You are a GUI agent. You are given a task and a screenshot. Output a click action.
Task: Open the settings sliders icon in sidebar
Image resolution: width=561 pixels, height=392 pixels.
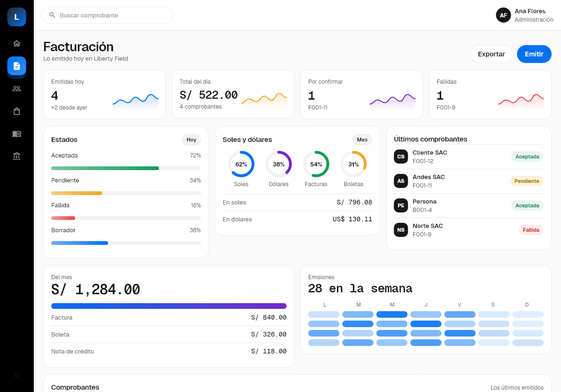[x=16, y=376]
